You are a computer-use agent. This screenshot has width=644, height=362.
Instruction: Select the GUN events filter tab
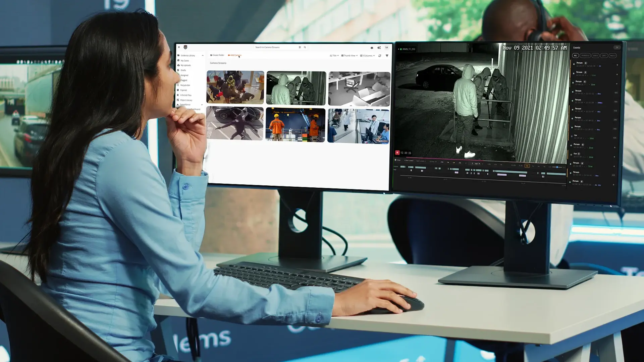[595, 56]
